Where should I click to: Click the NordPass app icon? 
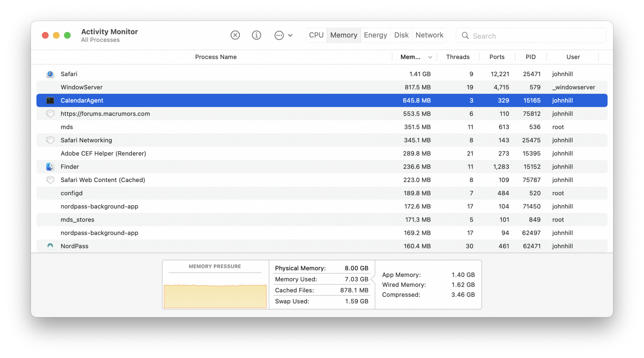pos(50,246)
